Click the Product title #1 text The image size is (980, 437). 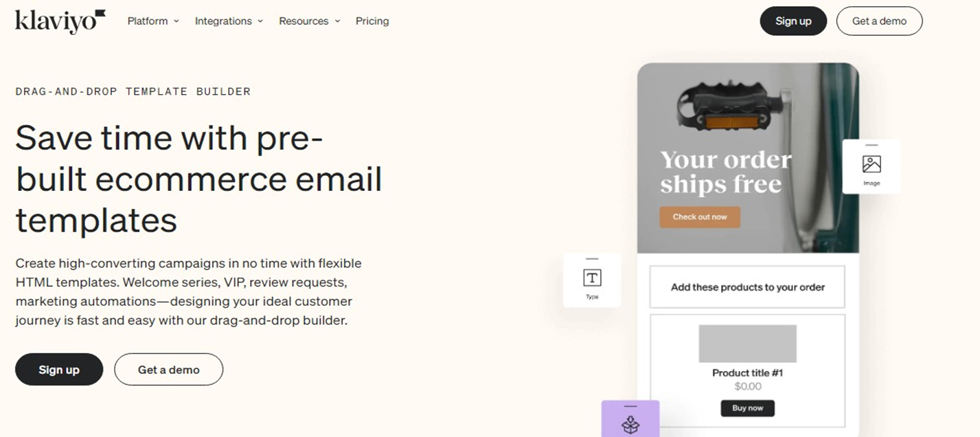click(x=747, y=373)
